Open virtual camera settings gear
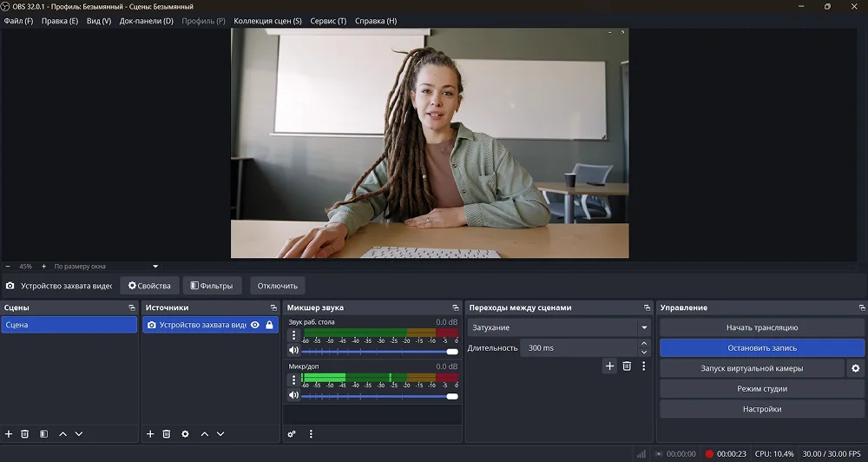This screenshot has width=868, height=462. (855, 368)
